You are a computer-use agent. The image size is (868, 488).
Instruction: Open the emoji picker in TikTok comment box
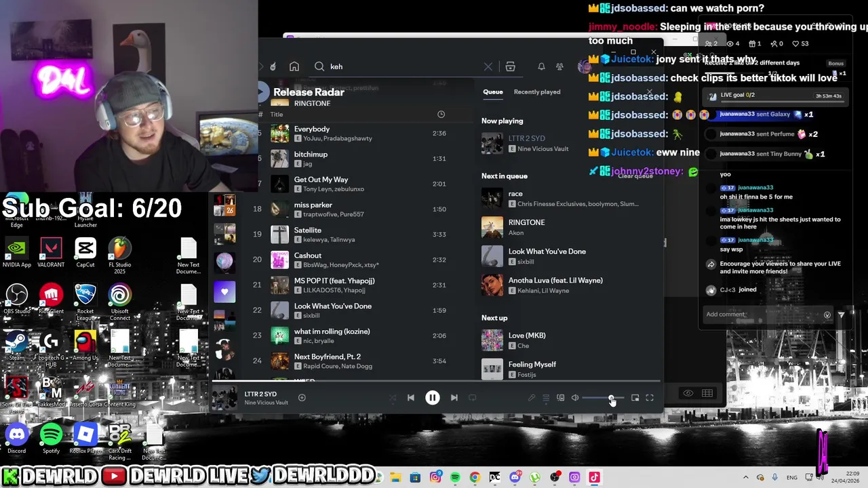[827, 314]
